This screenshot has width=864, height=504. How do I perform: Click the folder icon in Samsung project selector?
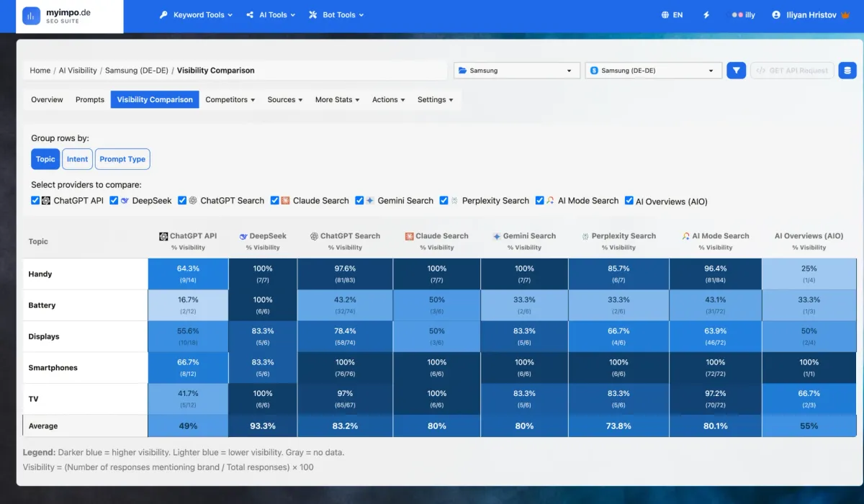tap(463, 71)
